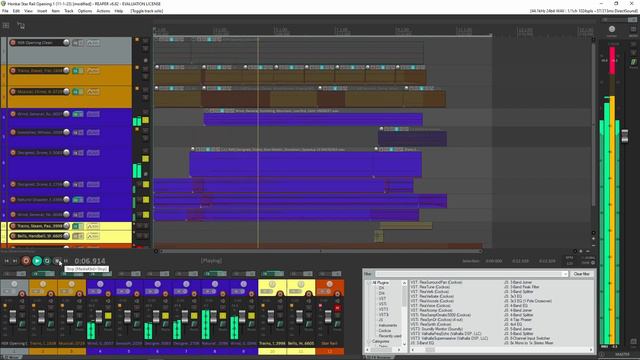Select 'VST3: Soundly Monitor (Soundly)' plugin

[x=436, y=329]
